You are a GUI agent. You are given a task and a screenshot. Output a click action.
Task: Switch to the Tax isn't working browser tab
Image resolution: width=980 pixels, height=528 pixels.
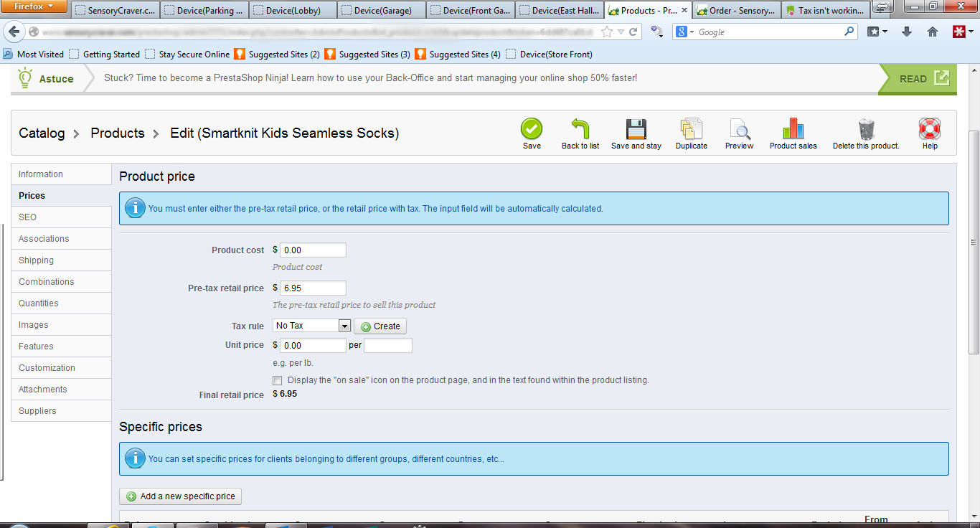click(x=826, y=11)
